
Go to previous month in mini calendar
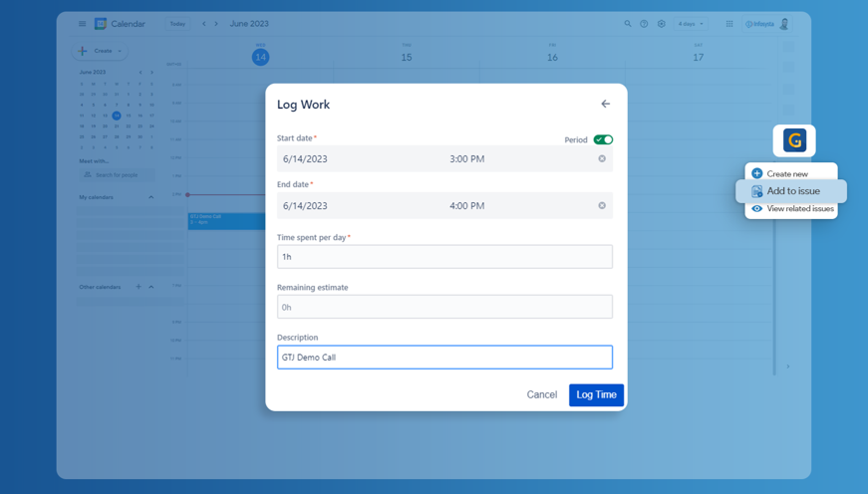[141, 73]
